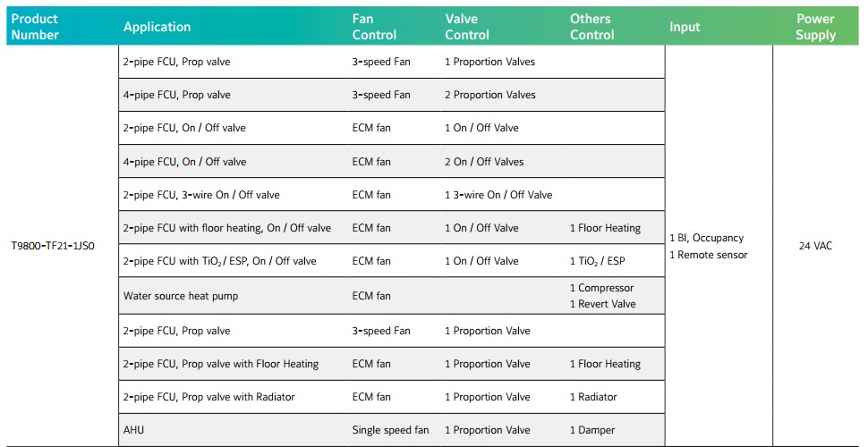Click the 1 Radiator cell
Screen dimensions: 868x447
pos(592,397)
